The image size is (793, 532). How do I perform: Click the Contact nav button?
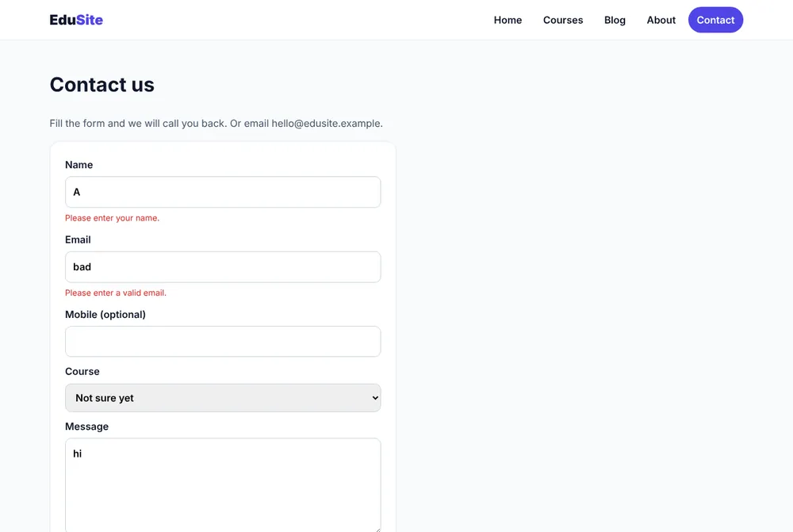715,20
